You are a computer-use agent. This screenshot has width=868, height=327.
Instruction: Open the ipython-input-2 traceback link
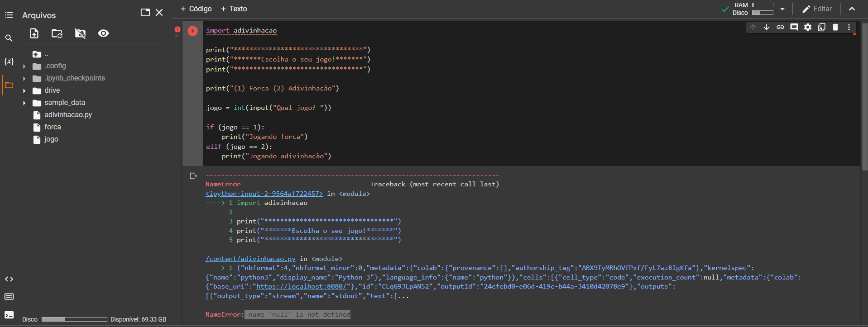(264, 194)
